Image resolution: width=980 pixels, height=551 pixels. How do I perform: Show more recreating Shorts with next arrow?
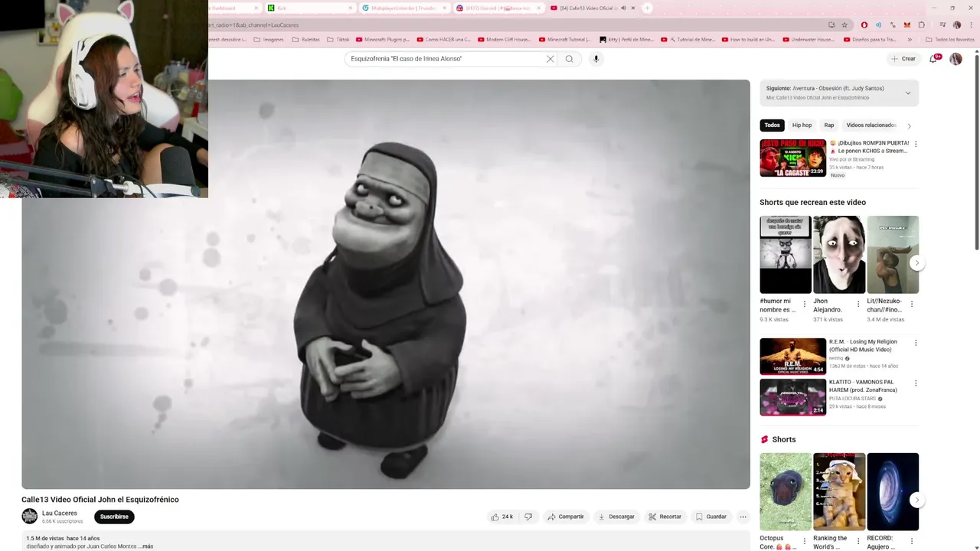(x=916, y=262)
